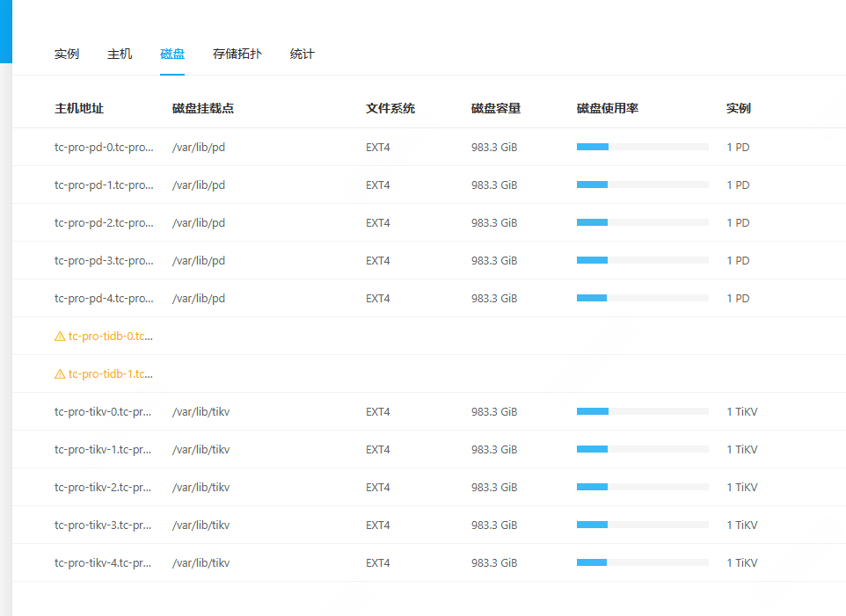Click the warning icon beside tc-pro-tidb-1

[60, 374]
